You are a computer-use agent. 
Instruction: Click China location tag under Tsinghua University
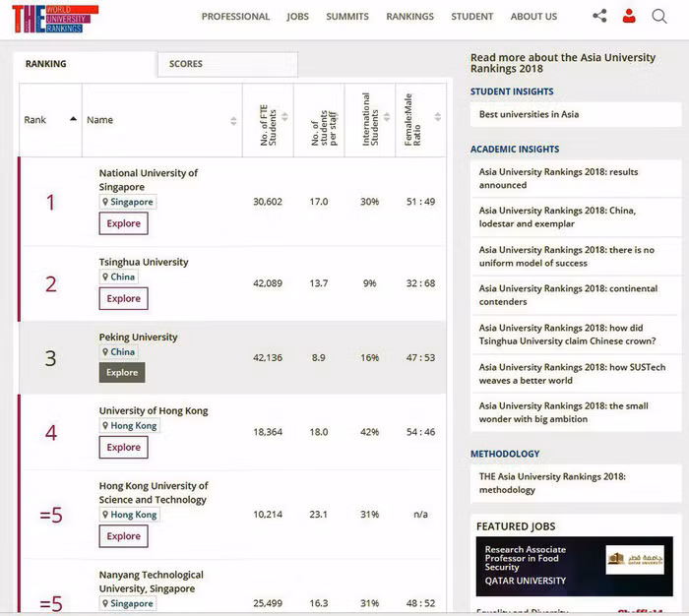pos(118,277)
